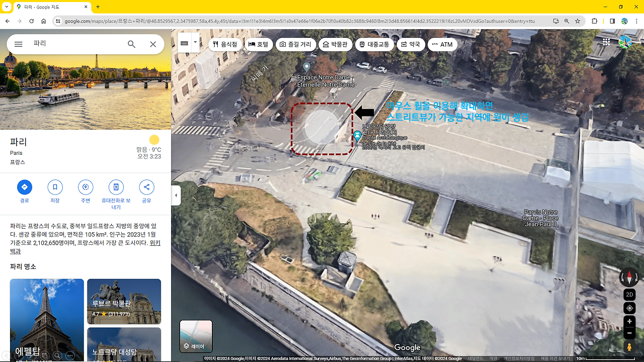Image resolution: width=644 pixels, height=362 pixels.
Task: Open the 노트르담 대성당 attraction card
Action: click(x=124, y=345)
